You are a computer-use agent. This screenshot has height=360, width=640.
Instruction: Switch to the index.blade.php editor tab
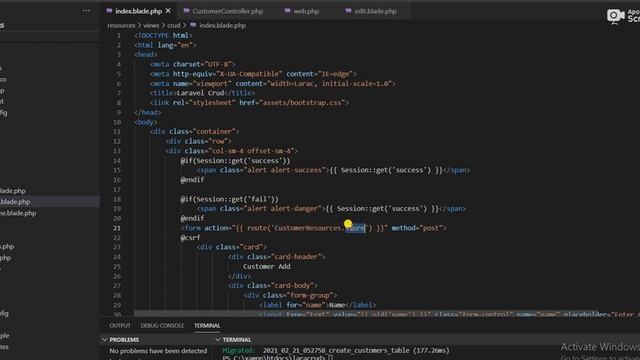[138, 11]
